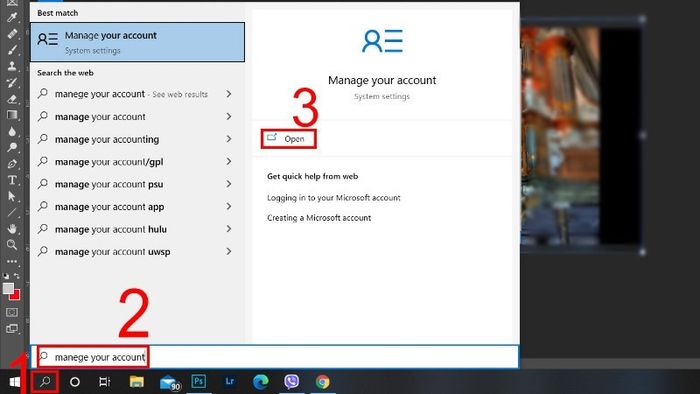This screenshot has height=394, width=700.
Task: Expand chevron beside 'manage your account' suggestion
Action: pyautogui.click(x=229, y=117)
